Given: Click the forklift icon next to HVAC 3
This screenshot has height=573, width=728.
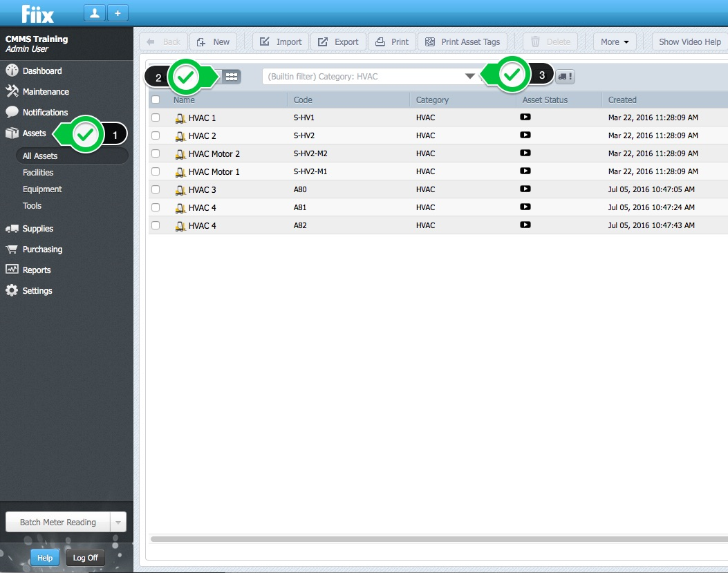Looking at the screenshot, I should (180, 189).
